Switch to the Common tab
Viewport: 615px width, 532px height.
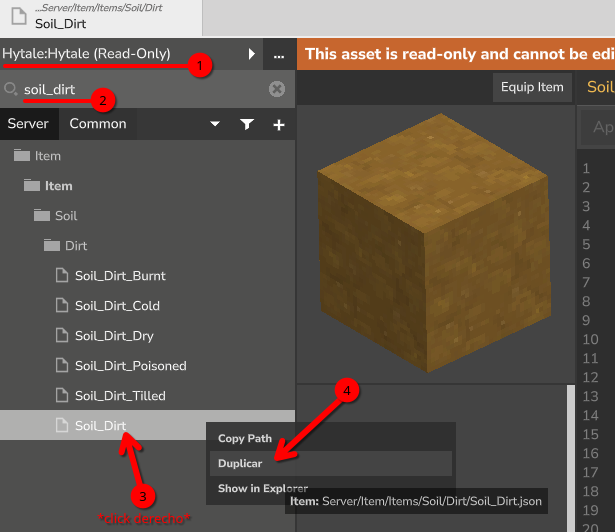[98, 124]
